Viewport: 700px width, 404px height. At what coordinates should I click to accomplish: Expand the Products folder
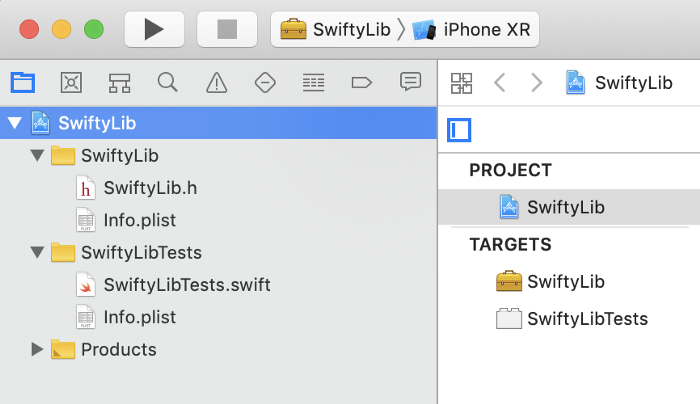coord(38,349)
